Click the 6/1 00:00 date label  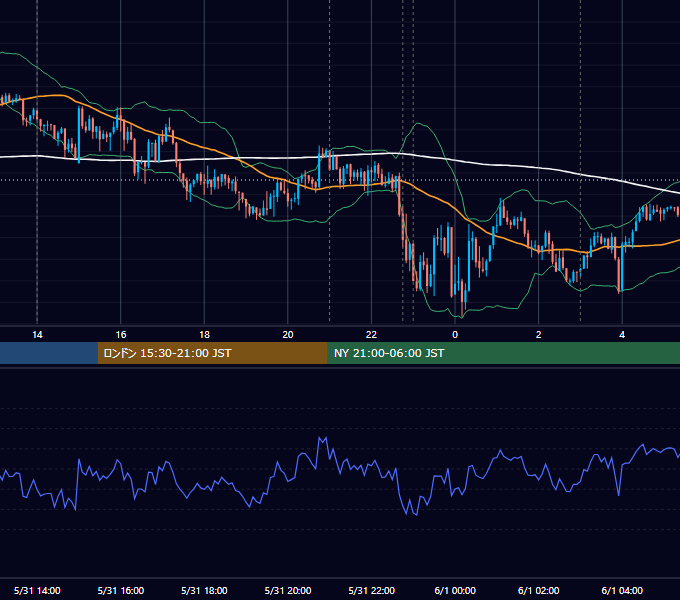coord(455,590)
